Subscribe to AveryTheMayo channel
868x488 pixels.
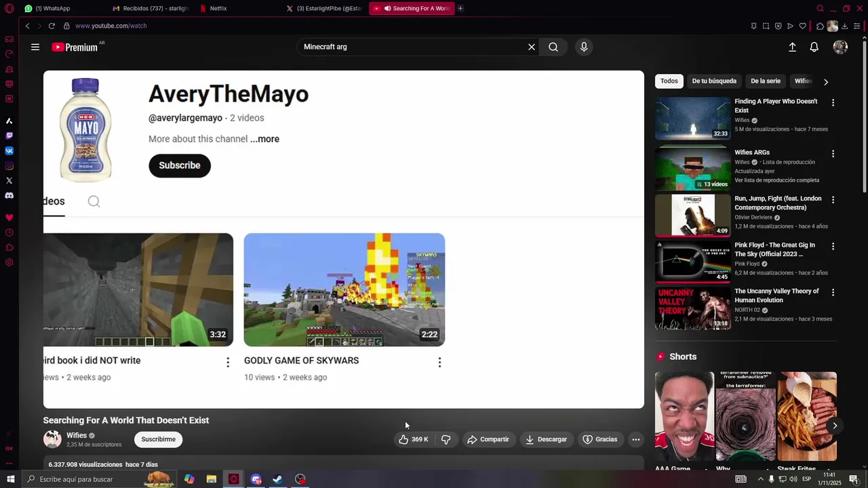[x=180, y=165]
